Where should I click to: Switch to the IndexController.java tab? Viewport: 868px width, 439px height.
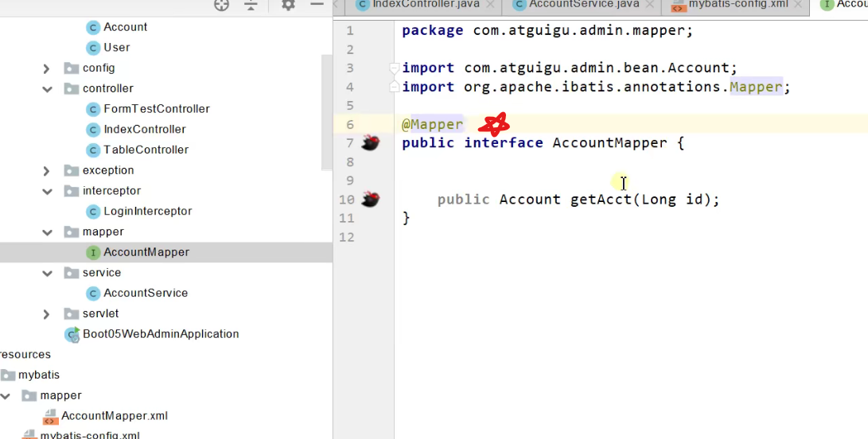pos(425,5)
